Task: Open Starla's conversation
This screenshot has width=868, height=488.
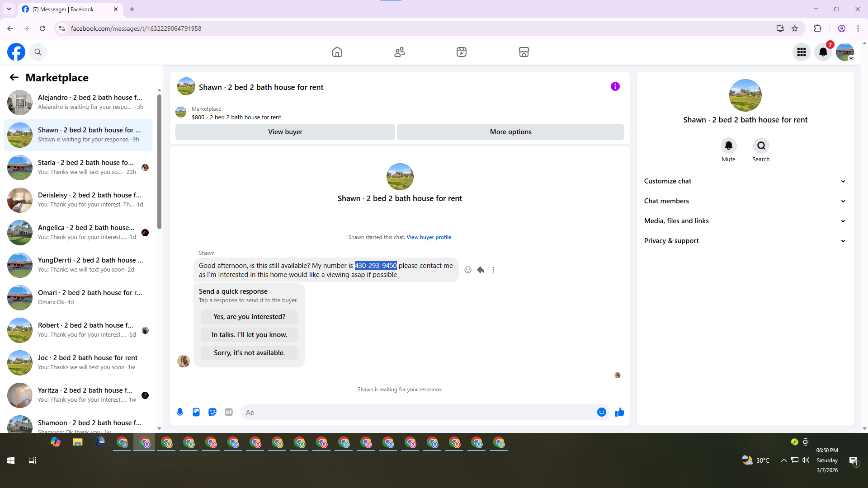Action: [78, 167]
